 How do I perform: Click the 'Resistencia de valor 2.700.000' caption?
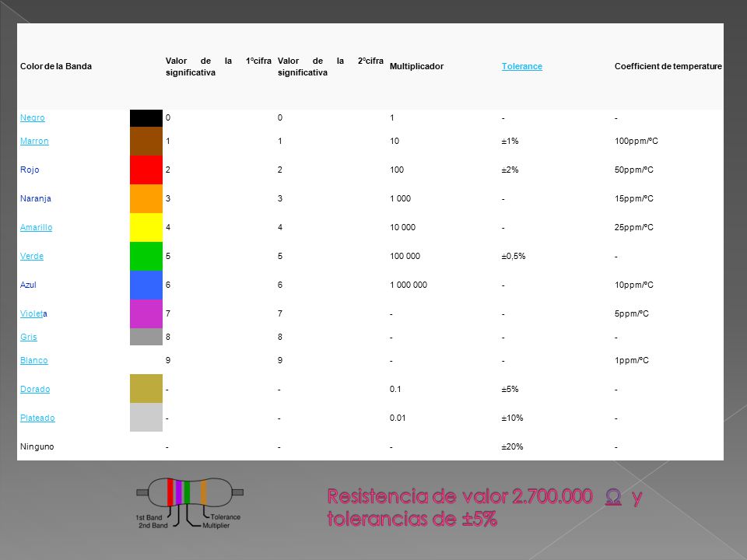pos(460,496)
